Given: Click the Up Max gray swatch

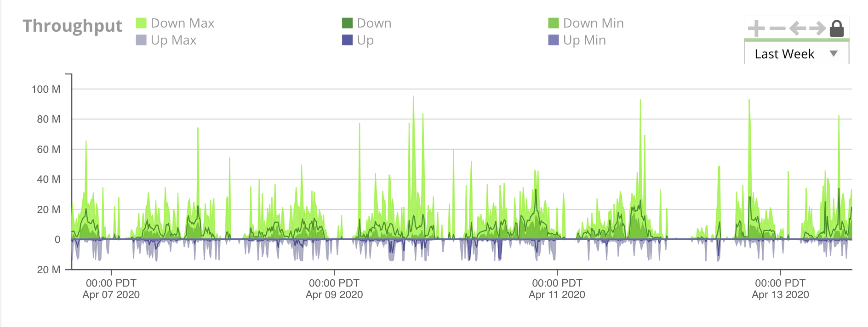Looking at the screenshot, I should (141, 40).
